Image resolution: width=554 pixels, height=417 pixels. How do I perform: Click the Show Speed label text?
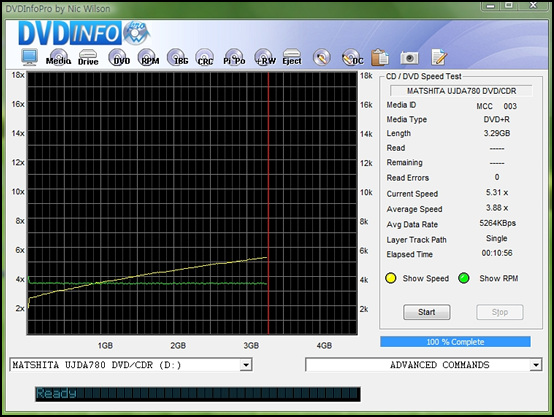click(426, 278)
